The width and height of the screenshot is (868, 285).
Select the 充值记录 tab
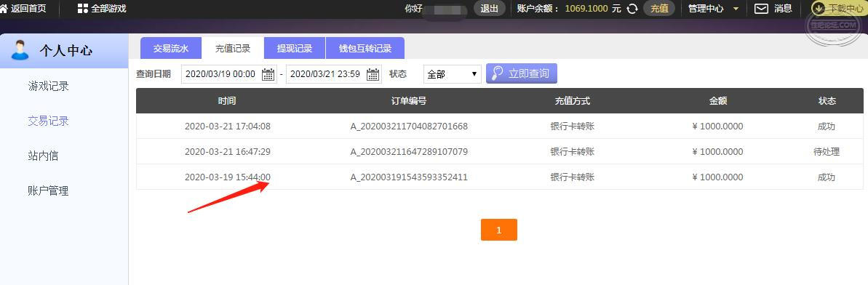coord(233,48)
